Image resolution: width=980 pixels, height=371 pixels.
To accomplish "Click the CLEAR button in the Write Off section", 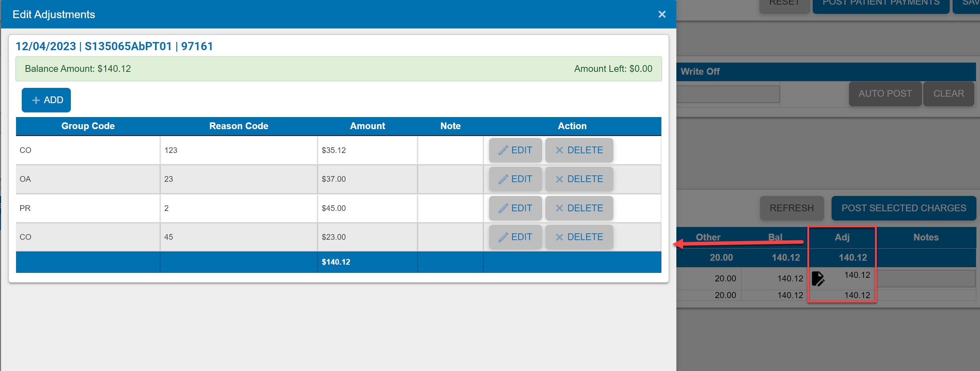I will 948,94.
